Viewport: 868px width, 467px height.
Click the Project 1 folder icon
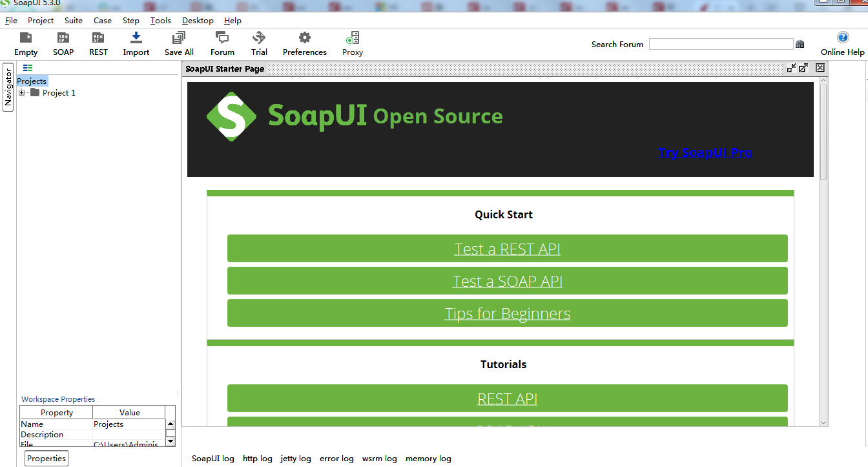(x=35, y=92)
